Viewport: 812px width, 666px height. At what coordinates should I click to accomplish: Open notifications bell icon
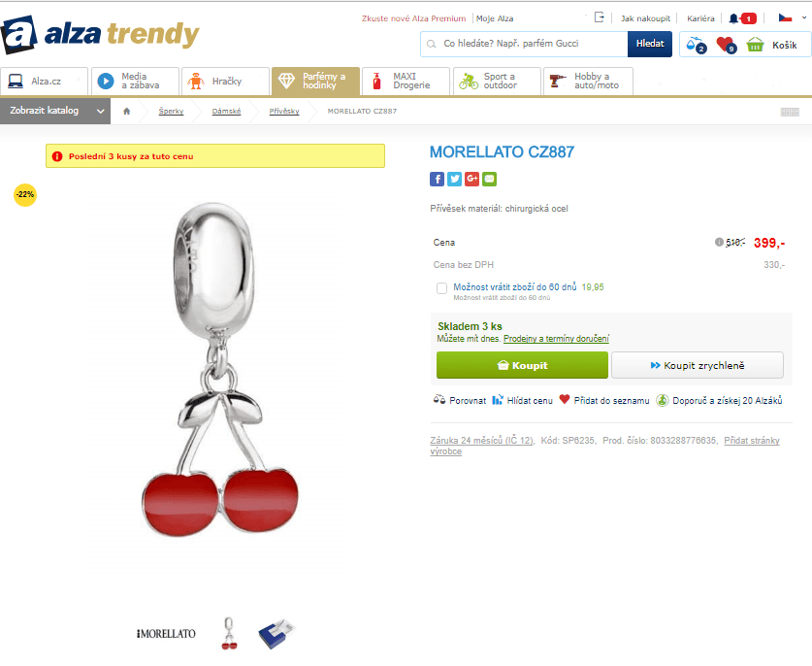pyautogui.click(x=733, y=18)
